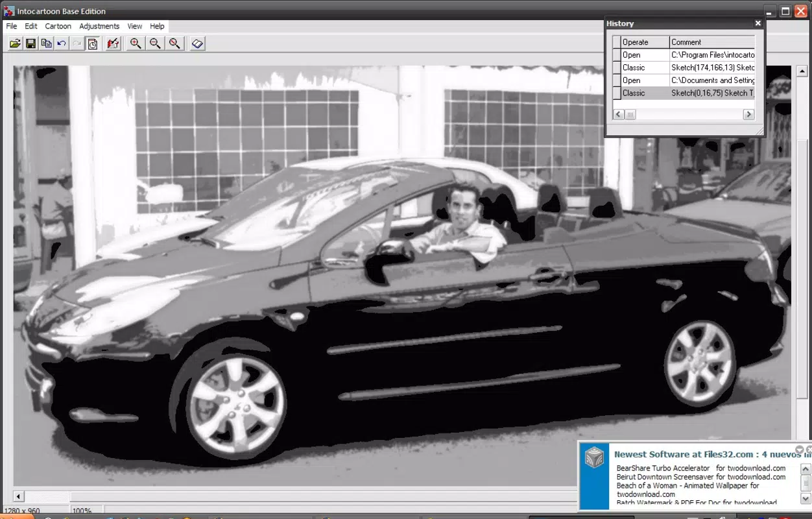Image resolution: width=812 pixels, height=519 pixels.
Task: Click the Files32 popup dropdown arrow button
Action: tap(800, 450)
